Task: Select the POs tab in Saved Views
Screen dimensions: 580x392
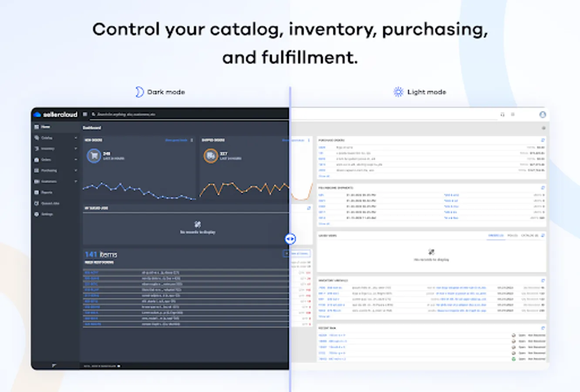Action: pos(513,236)
